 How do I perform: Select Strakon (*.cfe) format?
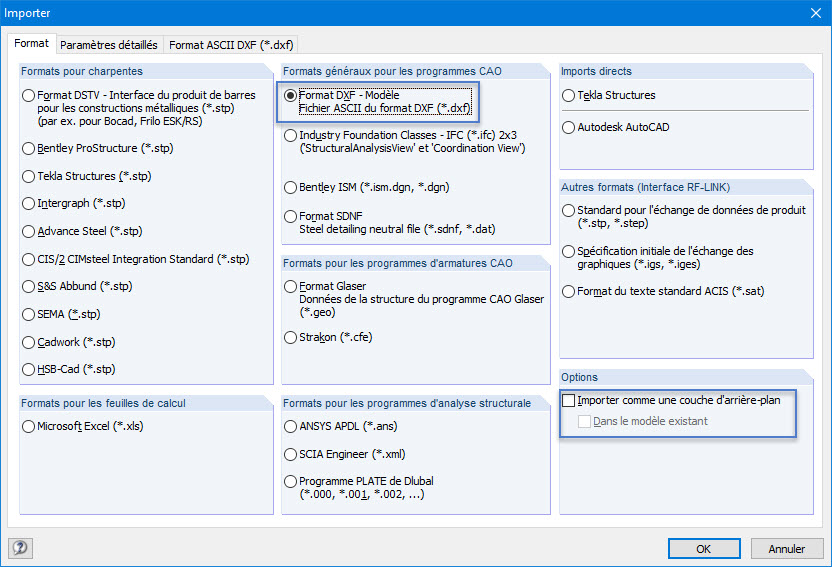pos(290,337)
